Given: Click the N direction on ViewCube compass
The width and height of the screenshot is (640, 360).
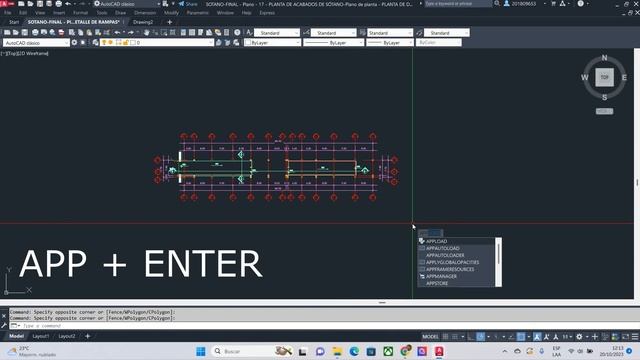Looking at the screenshot, I should 604,58.
